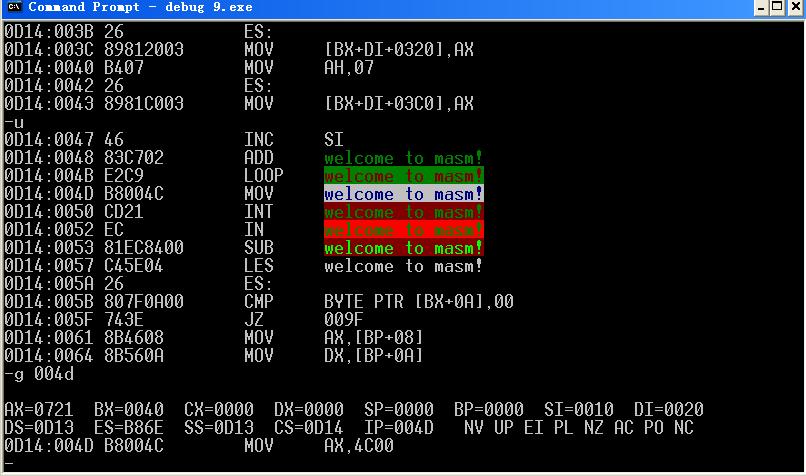The height and width of the screenshot is (476, 806).
Task: Click the operand 'DX,[BP+0A]'
Action: tap(374, 356)
